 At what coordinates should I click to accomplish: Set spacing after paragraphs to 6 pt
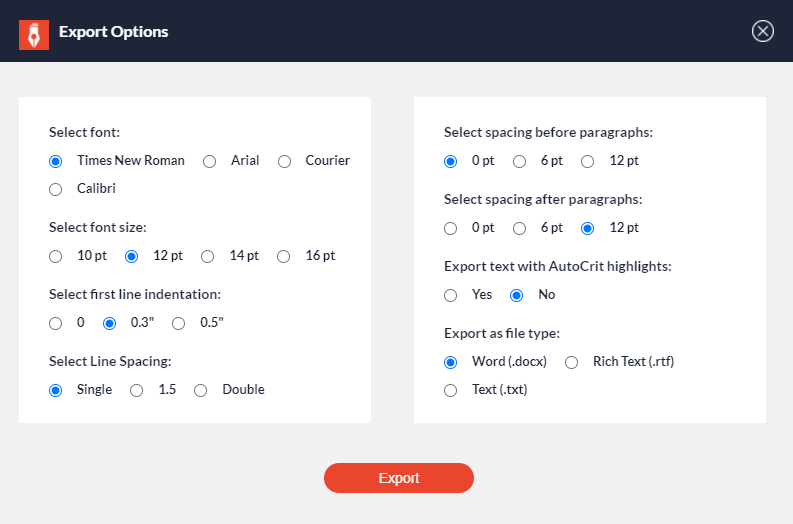coord(519,229)
